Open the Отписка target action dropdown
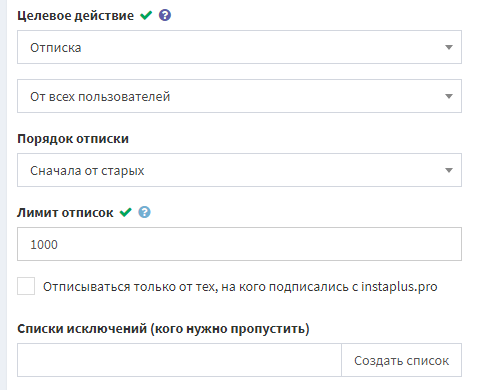Screen dimensions: 486x390 (239, 47)
